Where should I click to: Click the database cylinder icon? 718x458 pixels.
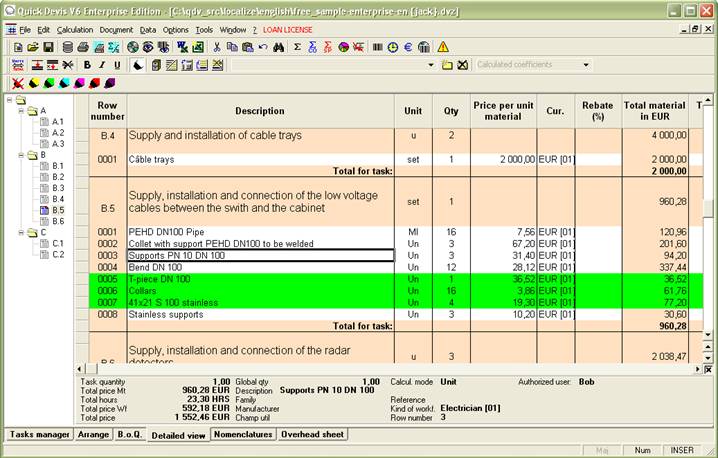68,47
